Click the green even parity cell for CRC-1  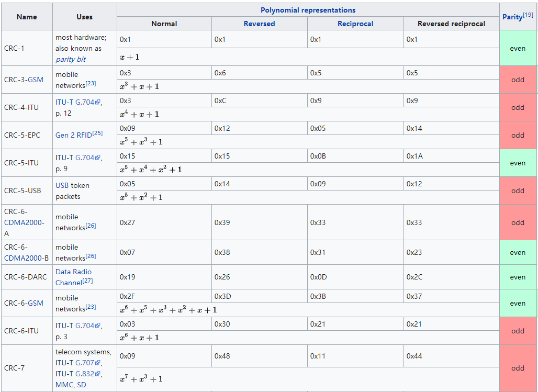(518, 48)
